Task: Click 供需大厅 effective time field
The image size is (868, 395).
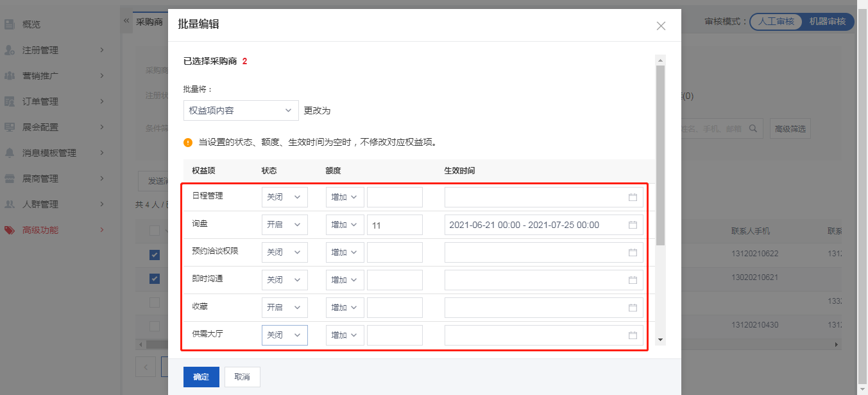Action: (544, 335)
